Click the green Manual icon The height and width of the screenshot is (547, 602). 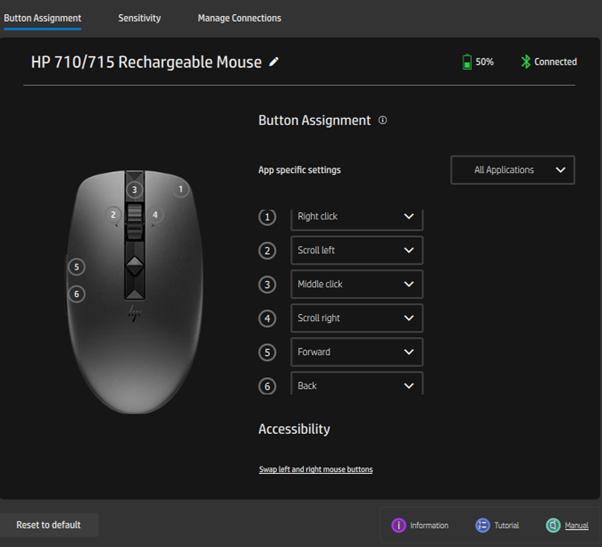(x=553, y=525)
